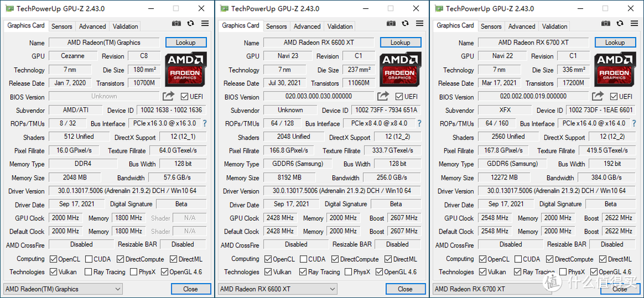Toggle DirectML checkbox in RX 6700 XT window
Screen dimensions: 644x298
[x=602, y=259]
